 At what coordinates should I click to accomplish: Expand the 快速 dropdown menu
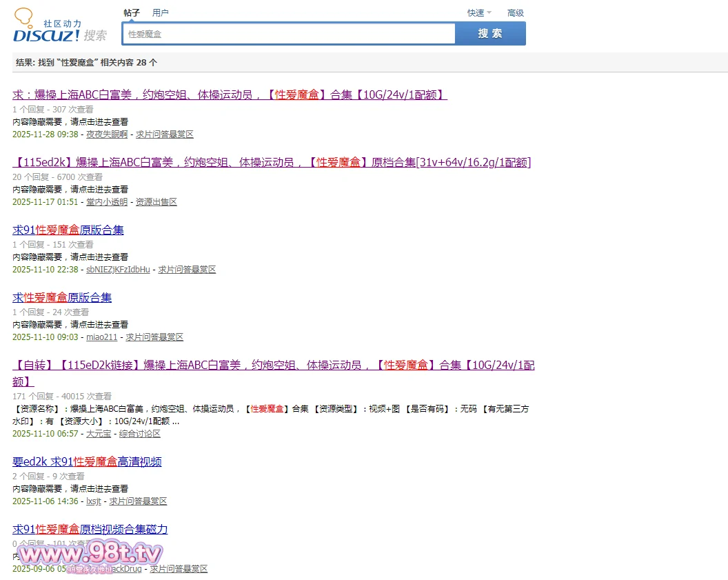pos(479,12)
